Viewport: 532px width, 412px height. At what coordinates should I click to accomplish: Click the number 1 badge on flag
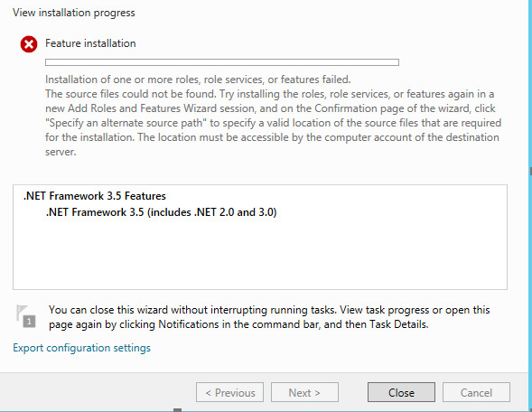click(x=29, y=322)
